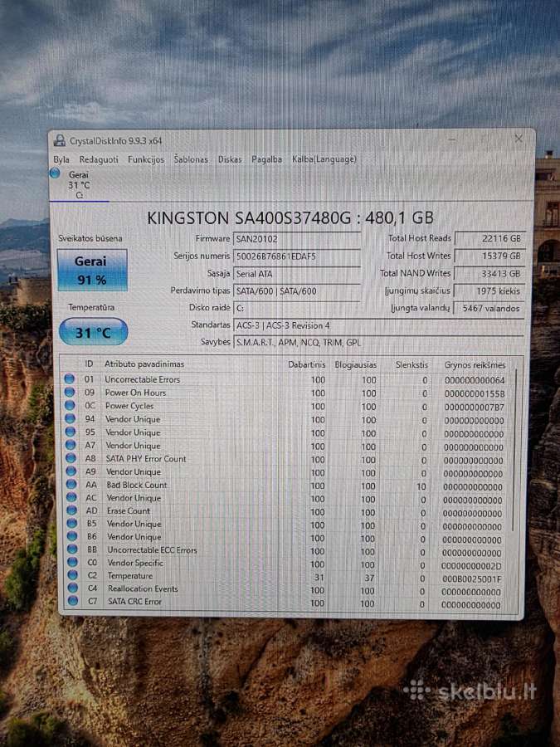The width and height of the screenshot is (560, 747).
Task: Open the Redaguoti menu
Action: pyautogui.click(x=99, y=159)
